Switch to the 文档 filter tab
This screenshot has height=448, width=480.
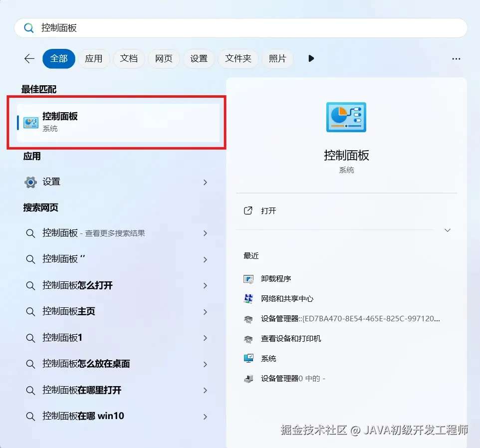[x=129, y=58]
